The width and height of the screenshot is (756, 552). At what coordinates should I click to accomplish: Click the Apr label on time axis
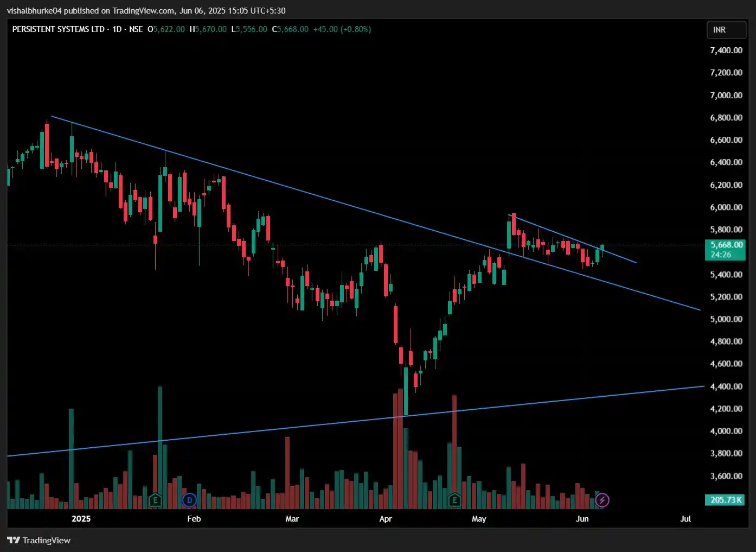tap(386, 518)
